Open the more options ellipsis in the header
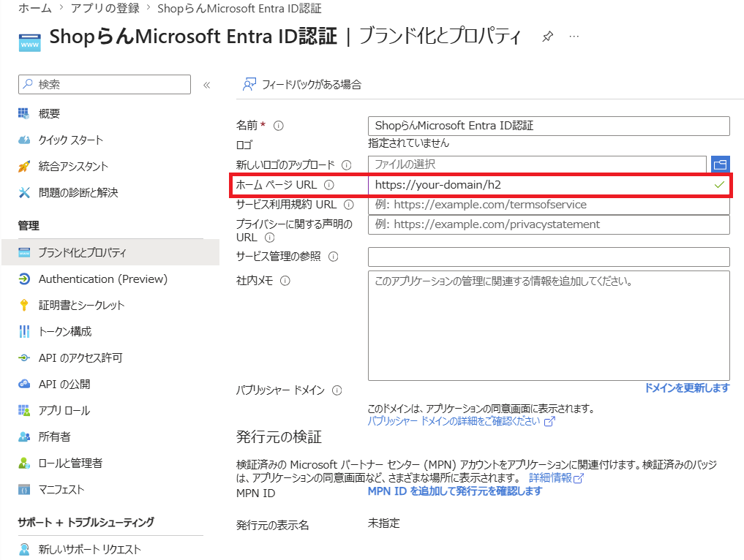 (574, 37)
